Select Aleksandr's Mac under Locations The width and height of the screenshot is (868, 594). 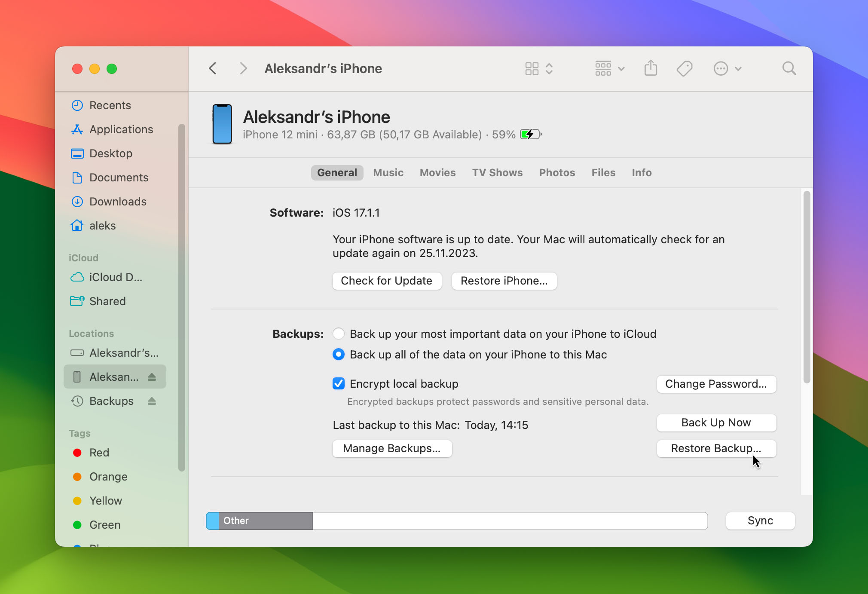(x=115, y=353)
